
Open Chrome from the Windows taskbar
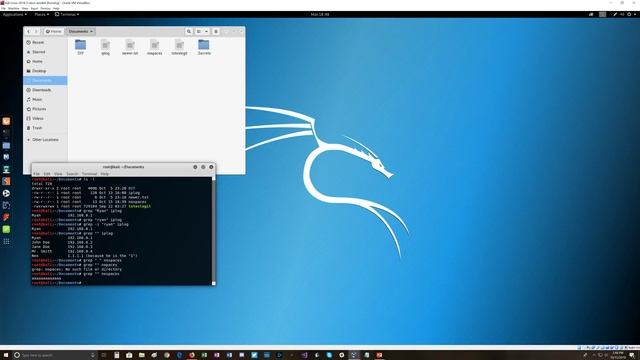pos(167,355)
